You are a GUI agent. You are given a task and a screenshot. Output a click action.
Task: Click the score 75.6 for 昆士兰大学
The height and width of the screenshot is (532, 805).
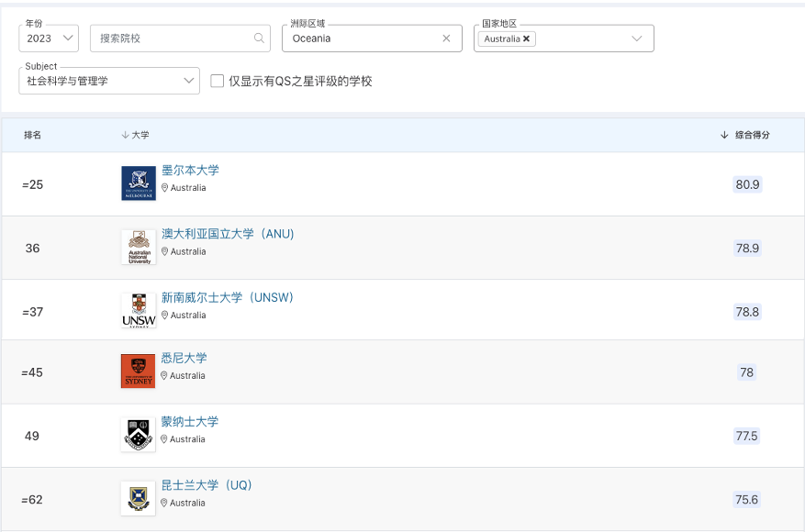747,500
